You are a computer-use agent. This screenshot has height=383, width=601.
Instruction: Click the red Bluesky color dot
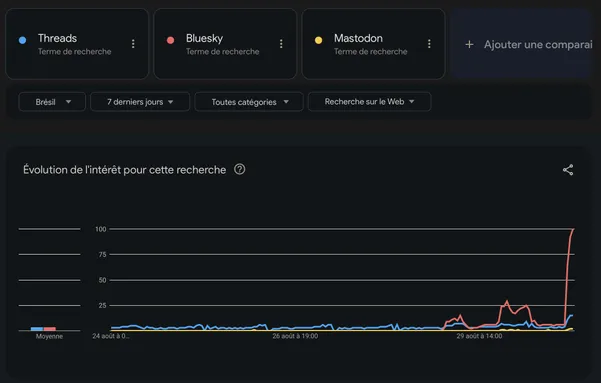click(171, 40)
